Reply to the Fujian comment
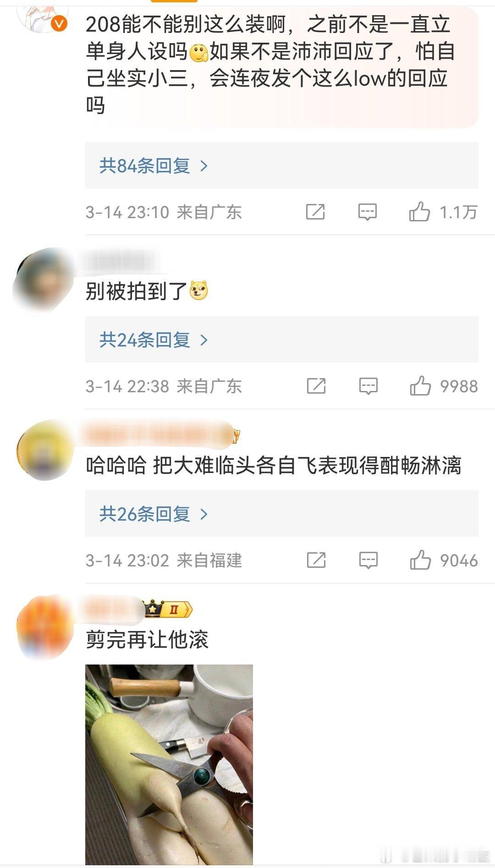This screenshot has height=868, width=495. (x=368, y=560)
